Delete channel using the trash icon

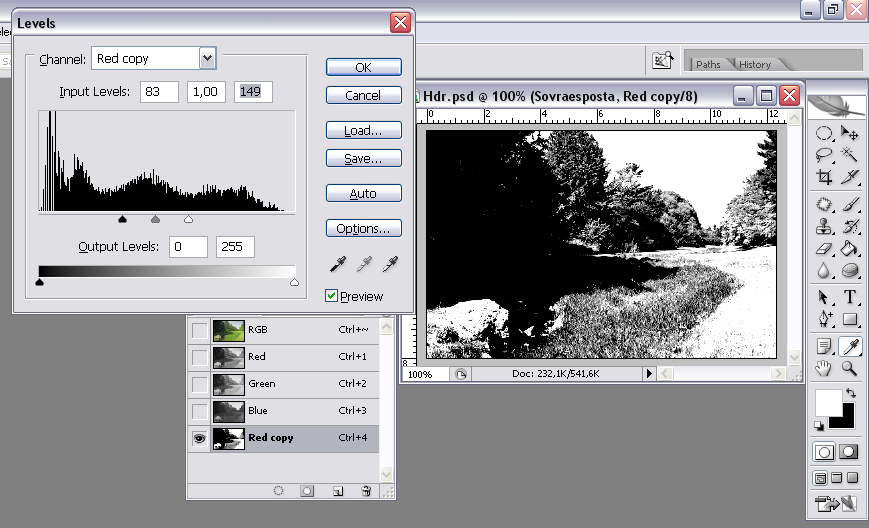tap(366, 491)
